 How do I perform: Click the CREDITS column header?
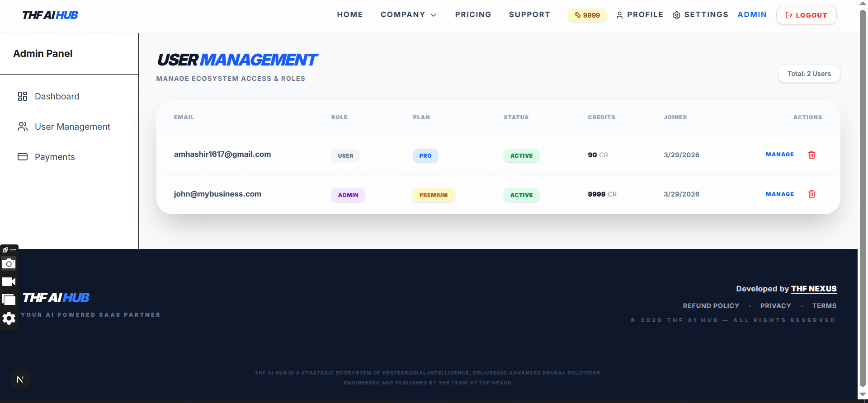(601, 117)
